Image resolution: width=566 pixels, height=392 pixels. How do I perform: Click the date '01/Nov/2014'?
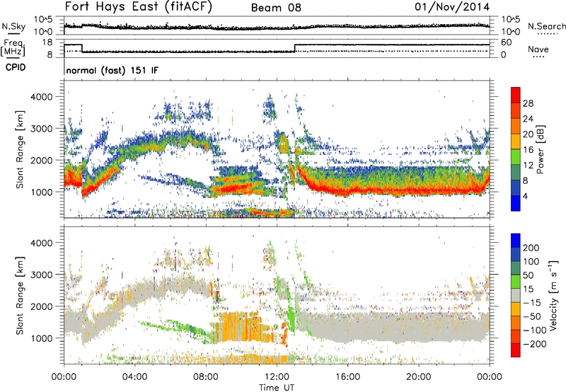(452, 7)
